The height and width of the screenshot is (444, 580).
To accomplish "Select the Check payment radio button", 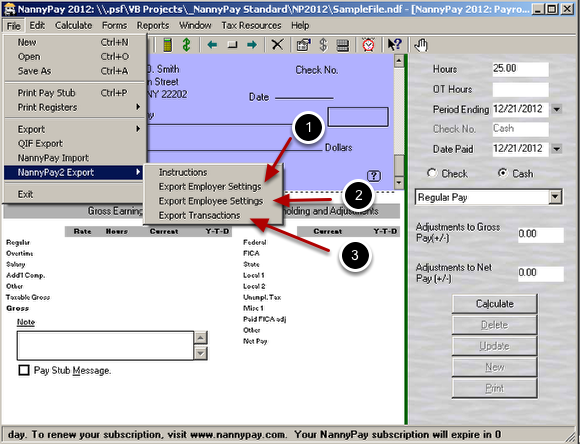I will coord(432,173).
